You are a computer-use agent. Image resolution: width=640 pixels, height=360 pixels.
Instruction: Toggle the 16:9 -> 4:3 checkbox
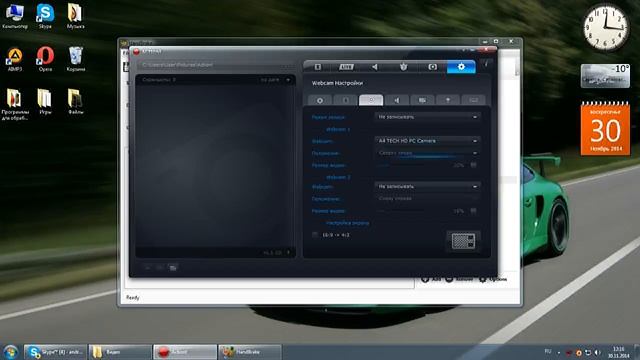[315, 235]
